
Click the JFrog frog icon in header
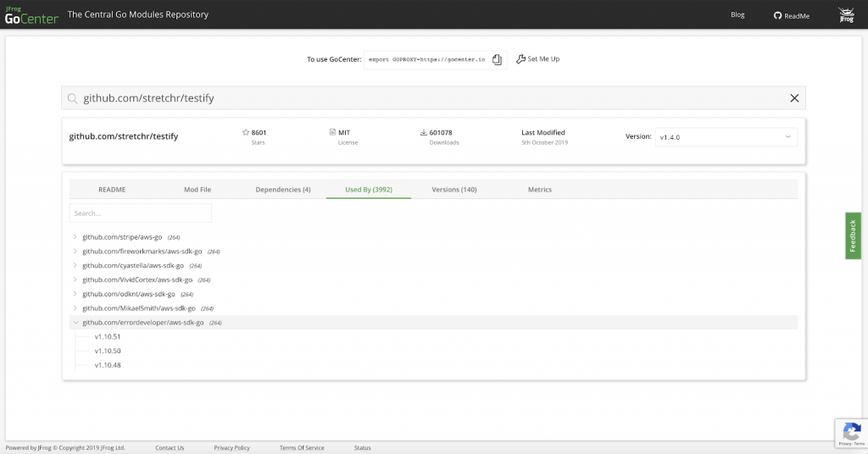(845, 14)
